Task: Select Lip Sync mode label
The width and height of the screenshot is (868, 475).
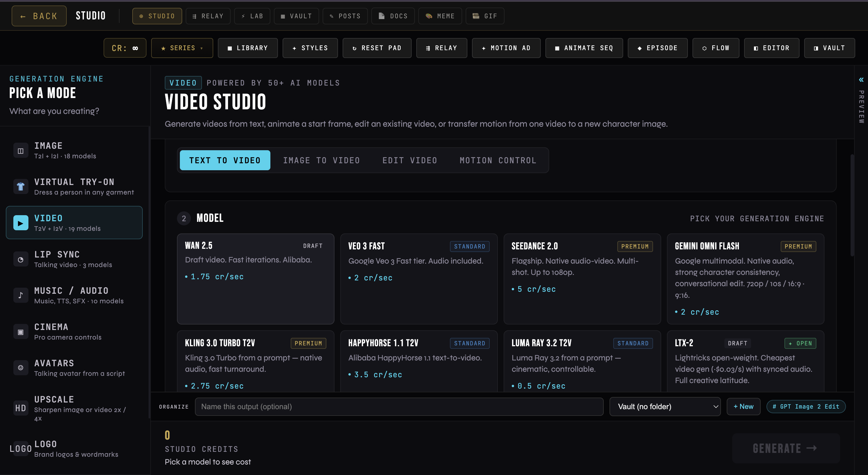Action: pyautogui.click(x=57, y=254)
